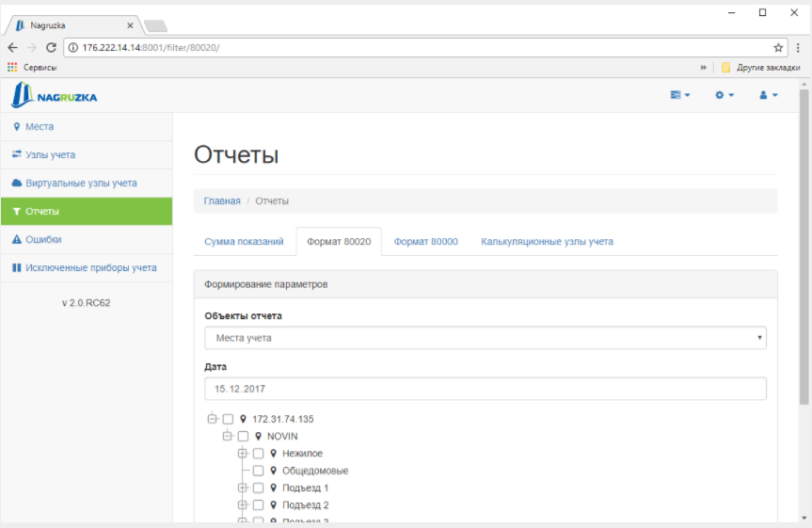
Task: Click the Nagruzka logo
Action: (x=55, y=95)
